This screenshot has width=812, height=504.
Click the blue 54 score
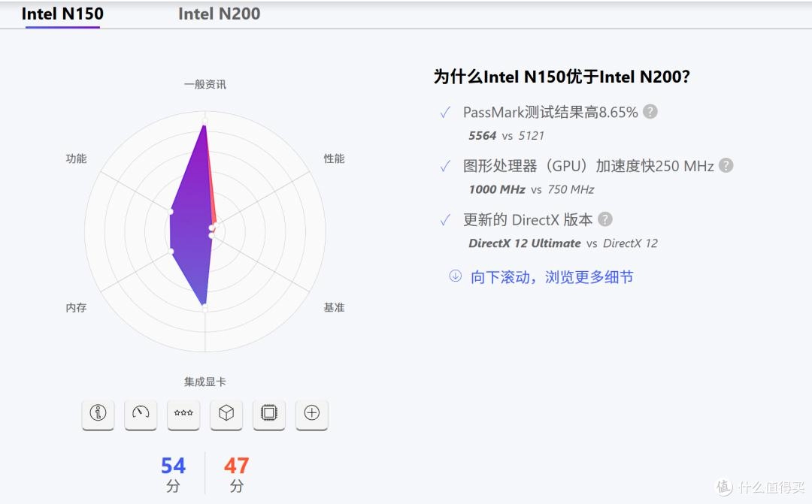tap(173, 466)
